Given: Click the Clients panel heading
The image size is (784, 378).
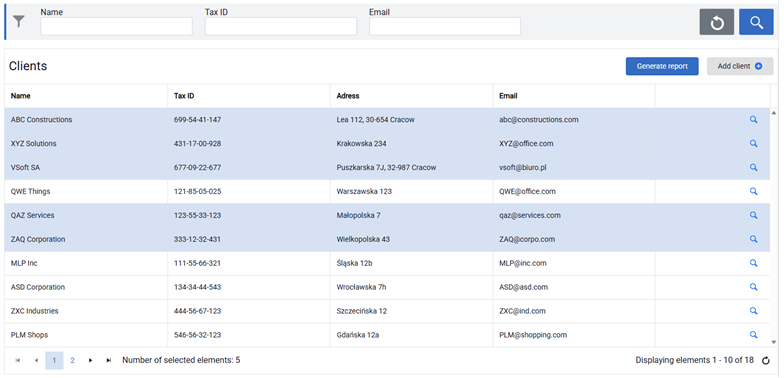Looking at the screenshot, I should coord(28,66).
